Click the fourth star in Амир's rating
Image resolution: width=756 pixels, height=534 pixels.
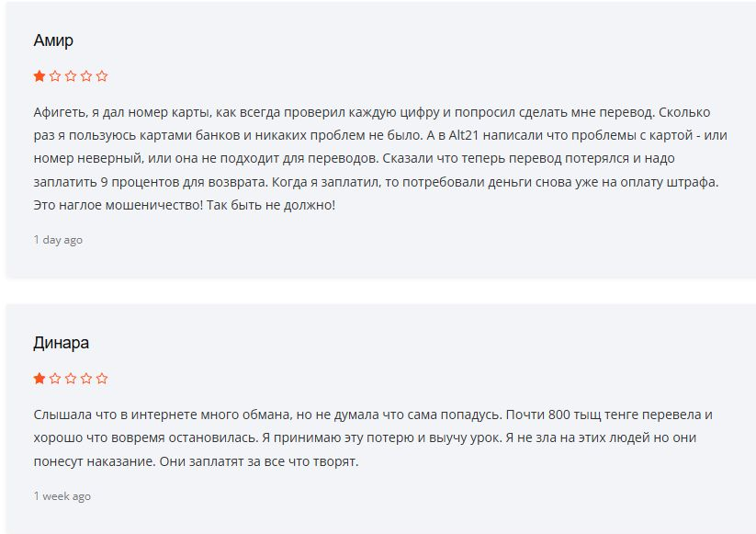(86, 76)
